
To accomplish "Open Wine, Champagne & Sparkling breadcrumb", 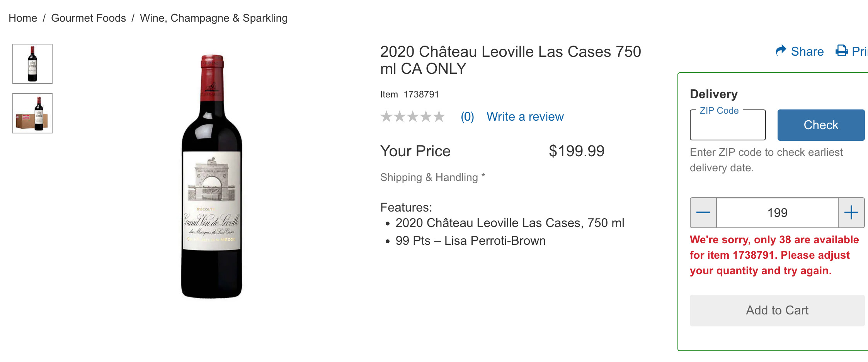I will coord(214,18).
